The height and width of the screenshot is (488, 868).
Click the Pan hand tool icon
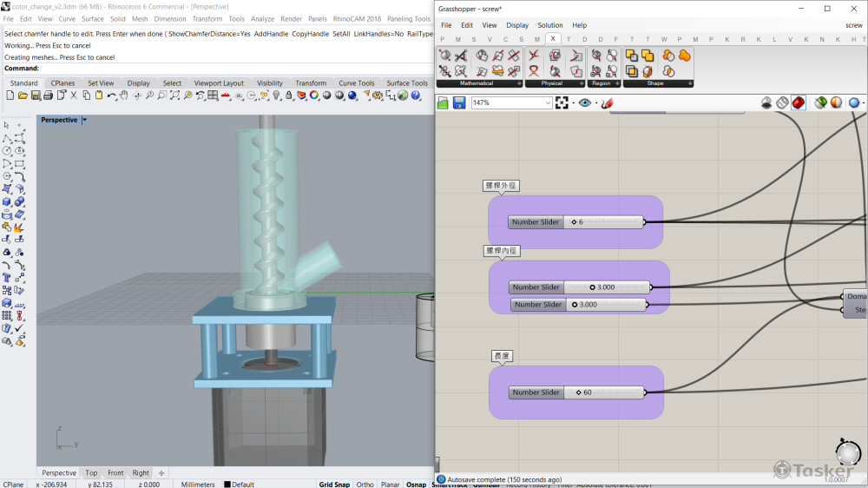(125, 96)
